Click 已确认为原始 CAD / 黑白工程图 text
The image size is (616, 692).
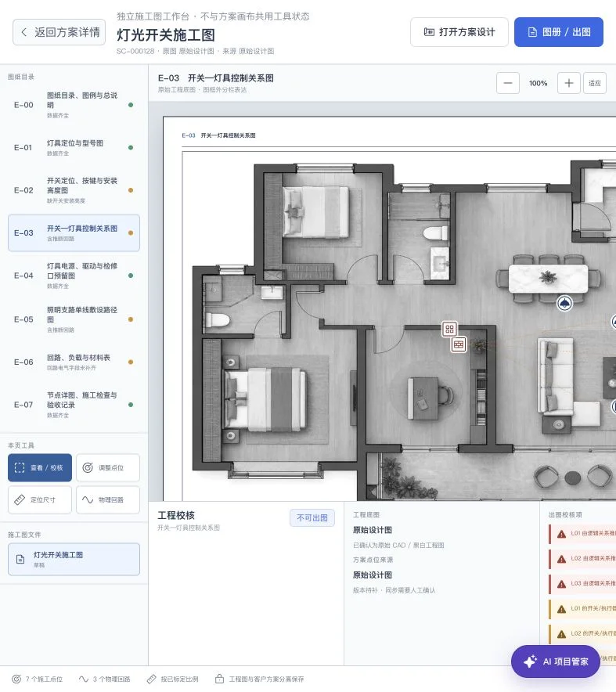(398, 546)
